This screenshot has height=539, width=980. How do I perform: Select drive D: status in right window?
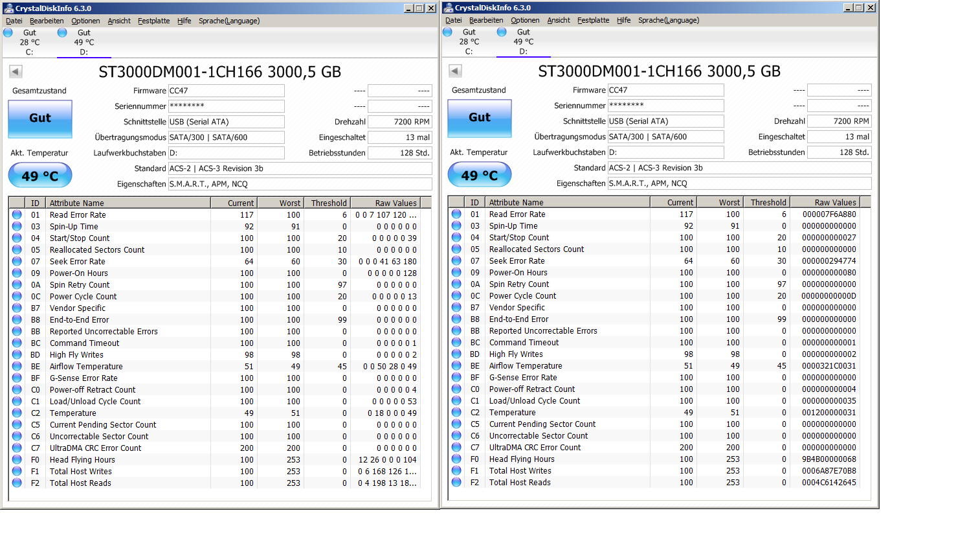click(x=523, y=41)
